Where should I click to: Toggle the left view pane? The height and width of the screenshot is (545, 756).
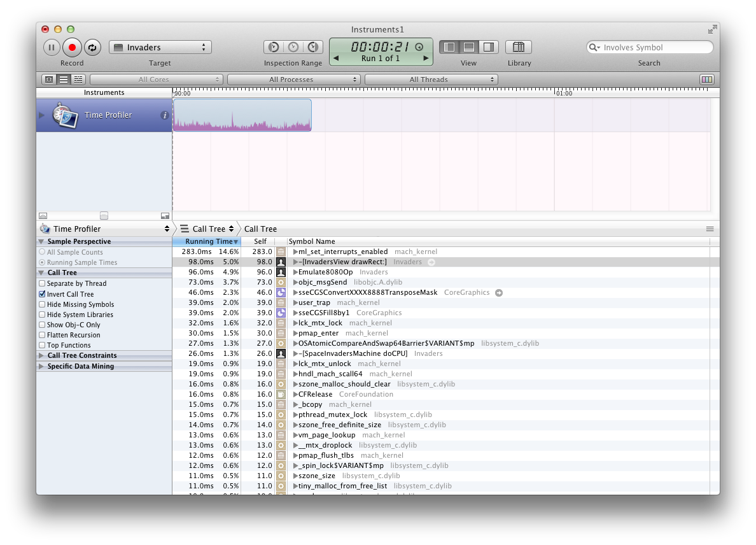click(x=449, y=46)
